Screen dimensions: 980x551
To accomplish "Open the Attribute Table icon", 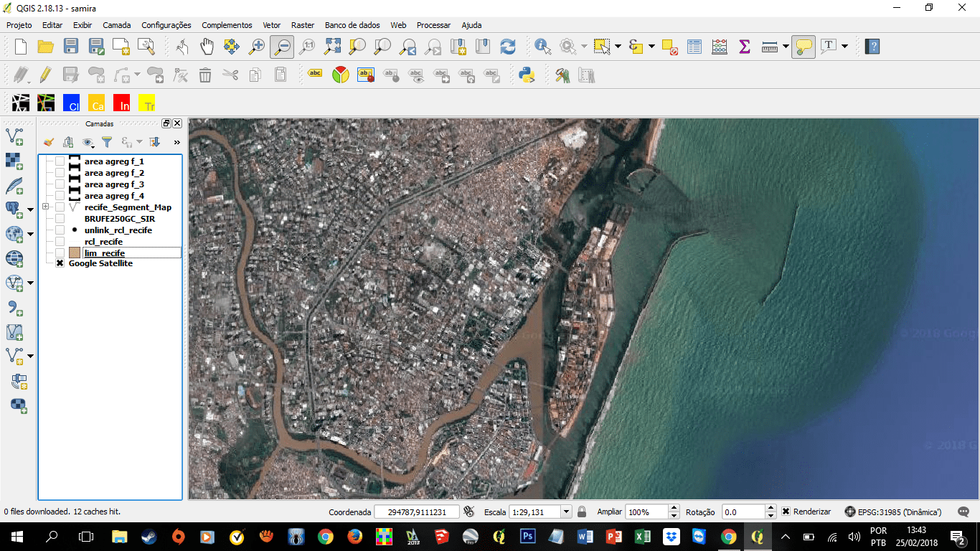I will click(694, 47).
